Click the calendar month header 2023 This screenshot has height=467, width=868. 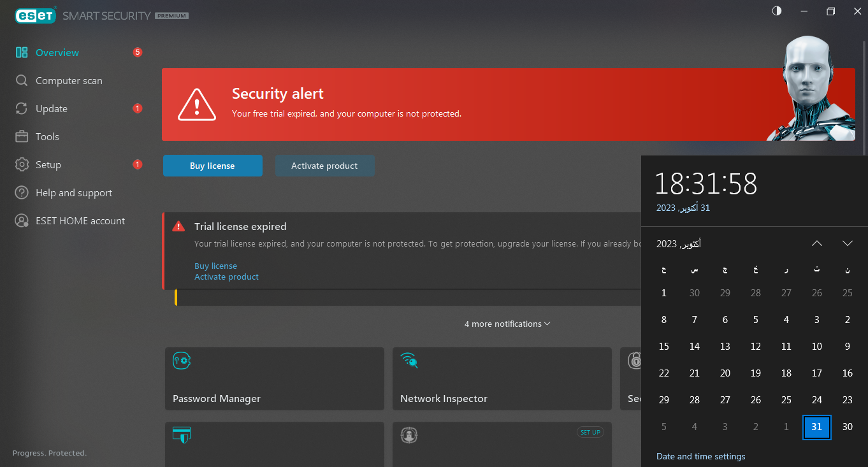pyautogui.click(x=679, y=244)
